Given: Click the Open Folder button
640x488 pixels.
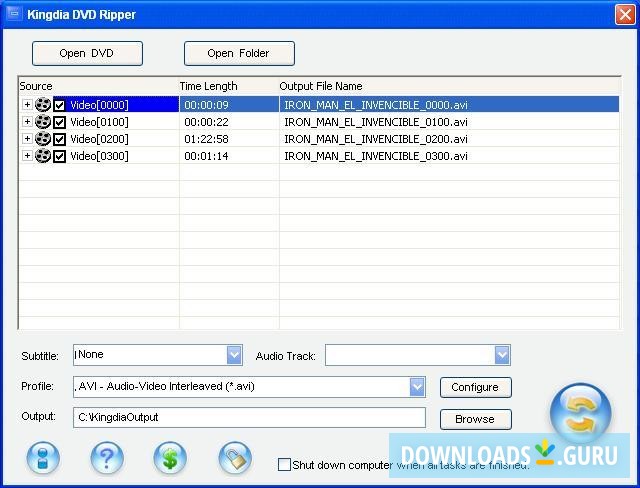Looking at the screenshot, I should (x=239, y=53).
